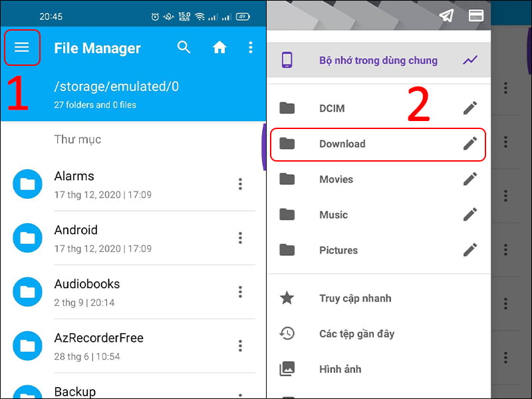Tap the AzRecorderFree folder name
Viewport: 532px width, 399px height.
(x=98, y=338)
